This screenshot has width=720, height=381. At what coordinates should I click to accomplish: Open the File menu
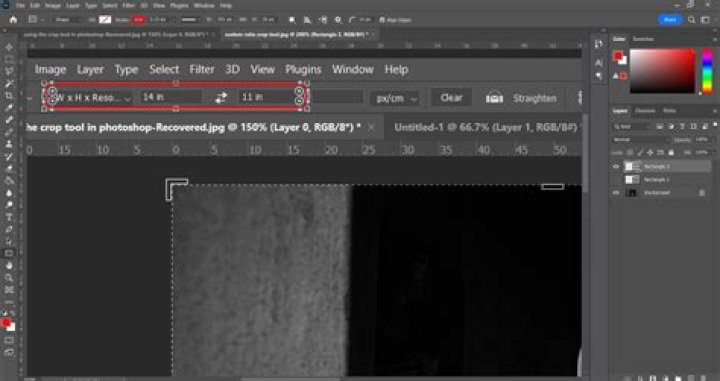pos(21,6)
